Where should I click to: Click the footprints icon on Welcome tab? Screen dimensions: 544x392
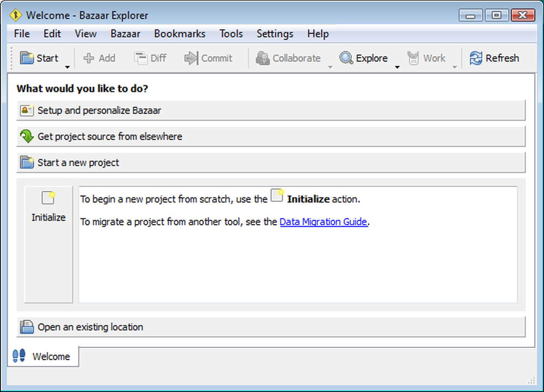(x=19, y=356)
